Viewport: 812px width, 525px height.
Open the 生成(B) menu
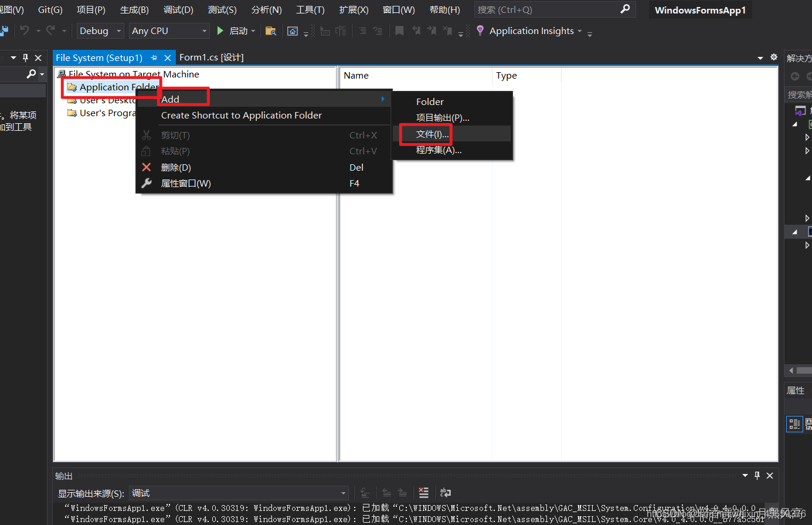point(134,10)
